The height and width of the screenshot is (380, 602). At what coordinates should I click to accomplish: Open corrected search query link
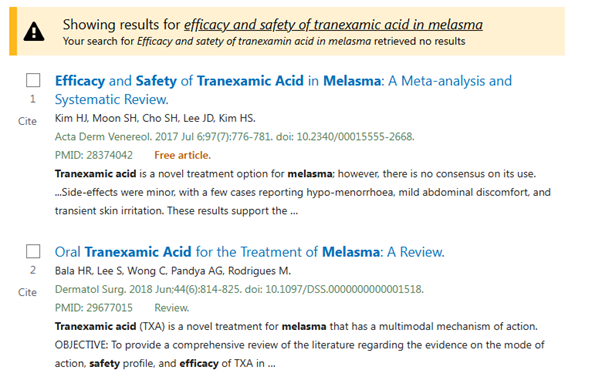pyautogui.click(x=333, y=25)
